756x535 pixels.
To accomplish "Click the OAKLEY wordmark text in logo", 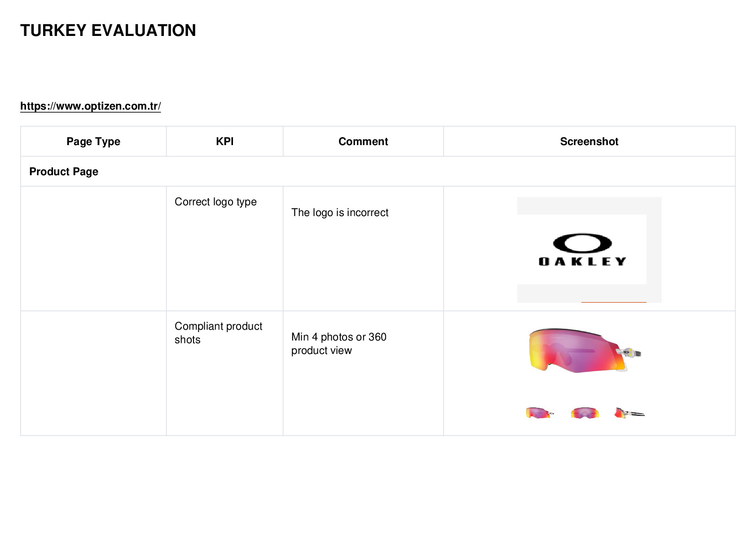I will 582,261.
